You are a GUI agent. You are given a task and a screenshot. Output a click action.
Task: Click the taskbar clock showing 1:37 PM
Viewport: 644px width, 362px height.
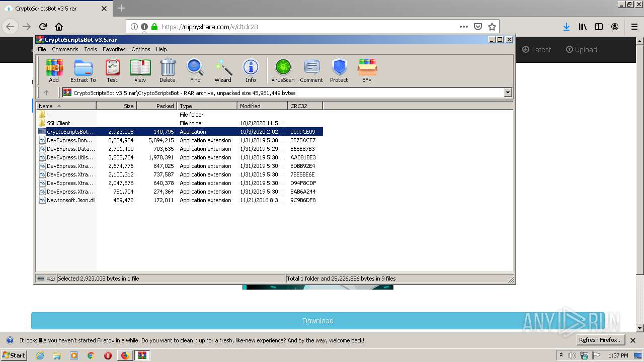tap(618, 355)
